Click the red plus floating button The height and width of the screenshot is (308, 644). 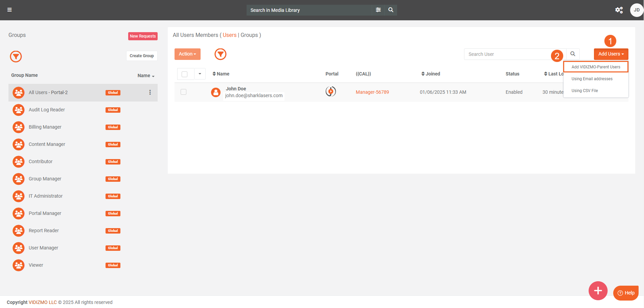click(x=598, y=290)
